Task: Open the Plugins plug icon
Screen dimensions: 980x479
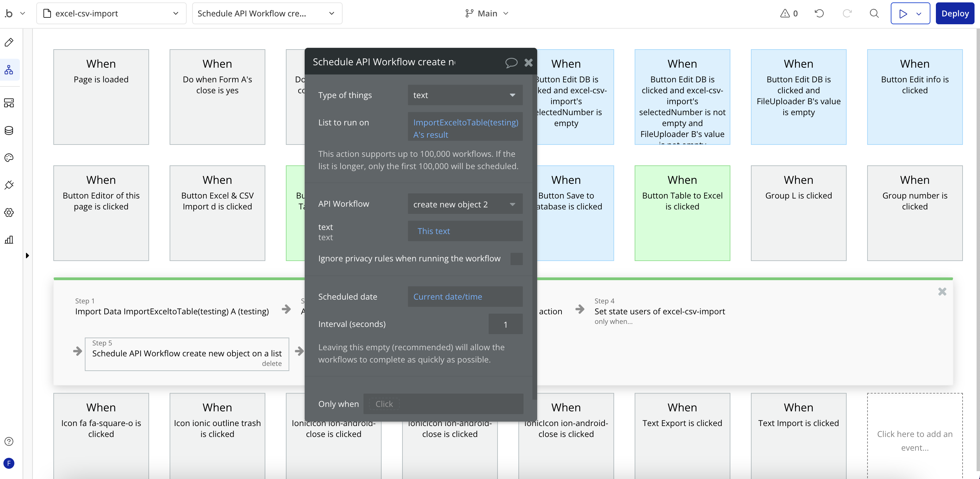Action: point(9,185)
